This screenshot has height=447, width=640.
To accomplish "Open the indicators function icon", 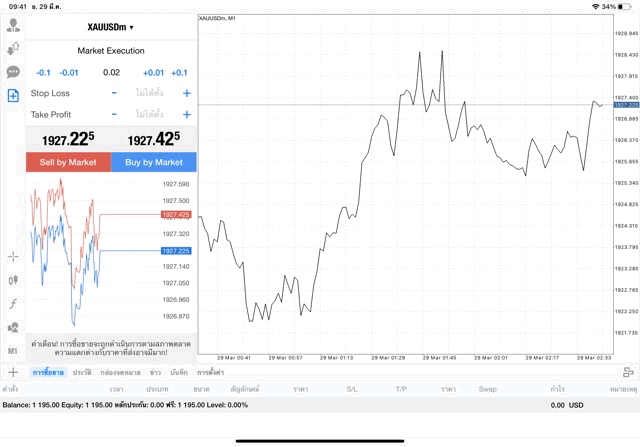I will coord(13,303).
